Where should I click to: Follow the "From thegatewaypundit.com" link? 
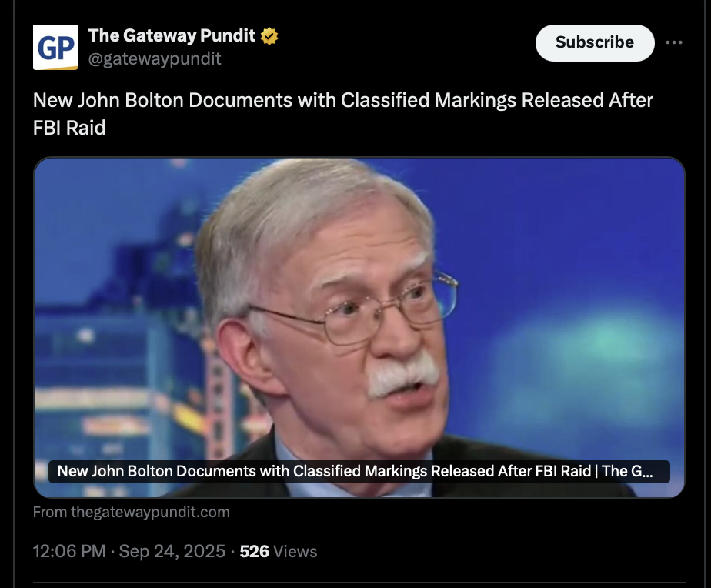pos(132,512)
